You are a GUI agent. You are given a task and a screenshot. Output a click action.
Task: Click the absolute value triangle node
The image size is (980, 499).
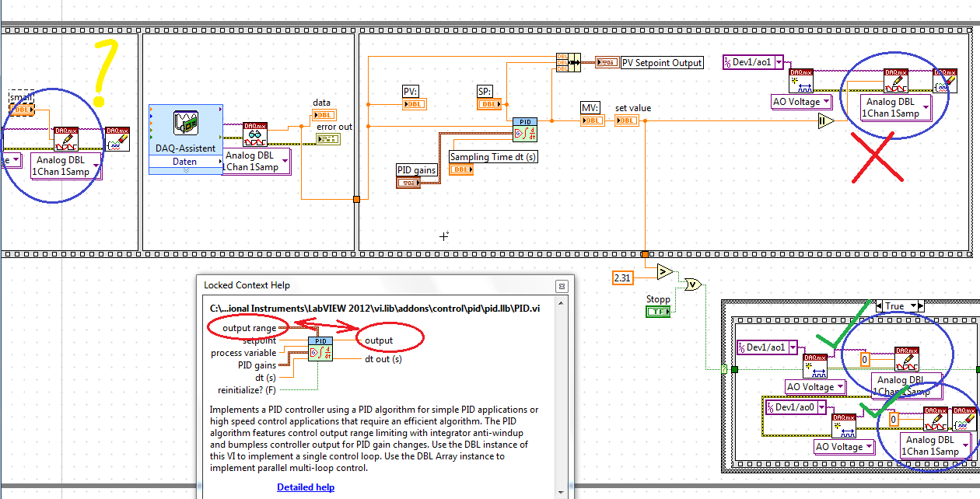(x=824, y=122)
